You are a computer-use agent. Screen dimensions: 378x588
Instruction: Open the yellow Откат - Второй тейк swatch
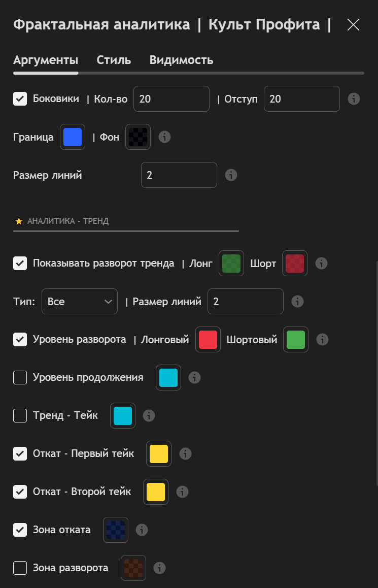point(156,492)
